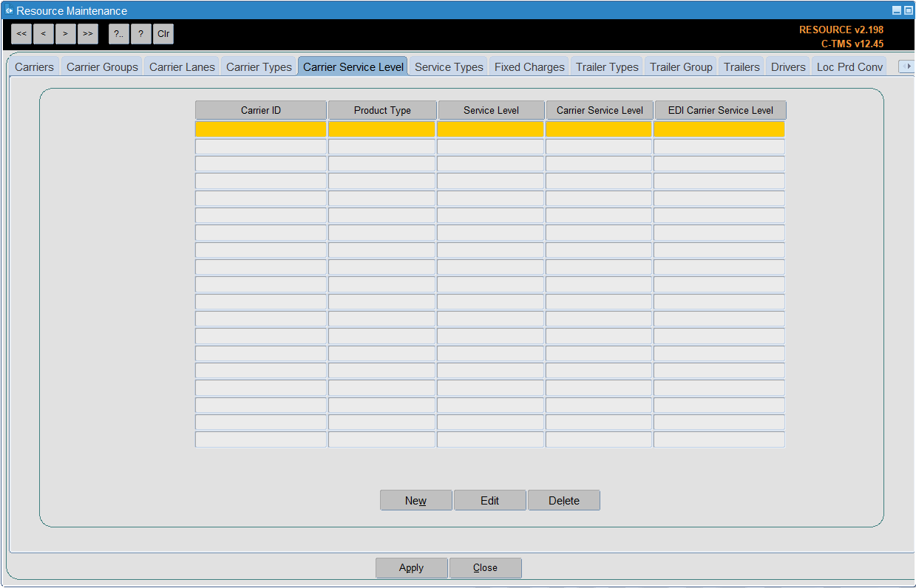The width and height of the screenshot is (916, 588).
Task: Go to next record with > button
Action: click(66, 34)
